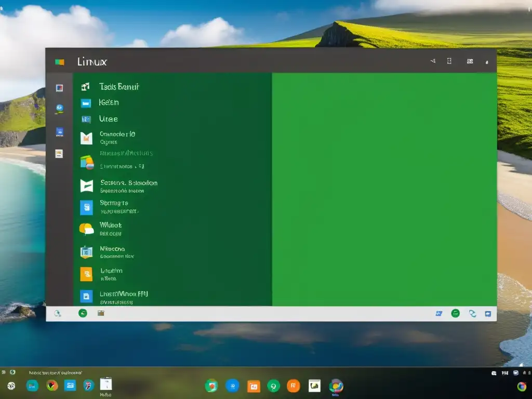Open the green-white envelope icon entry
This screenshot has height=399, width=532.
click(87, 185)
